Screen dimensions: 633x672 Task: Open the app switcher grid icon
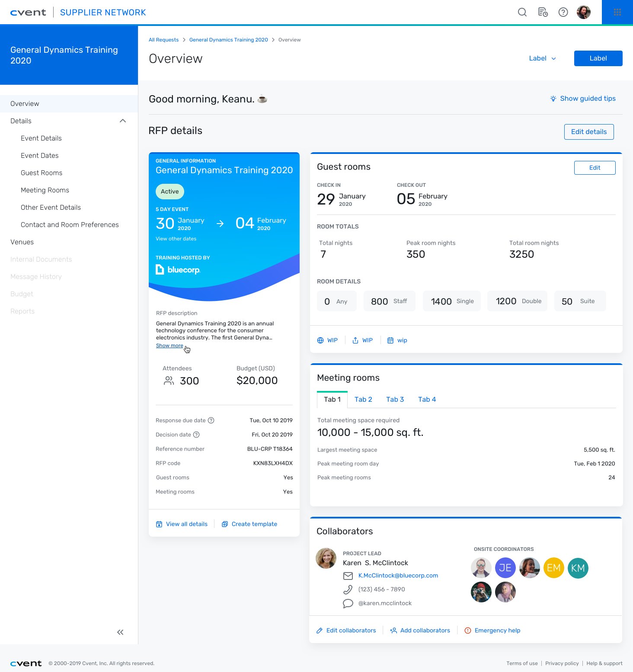click(x=617, y=12)
